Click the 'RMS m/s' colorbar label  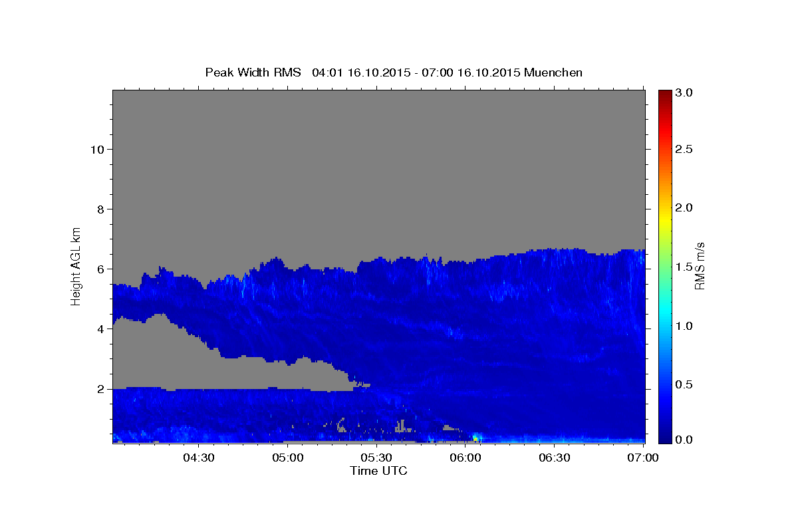click(x=700, y=266)
